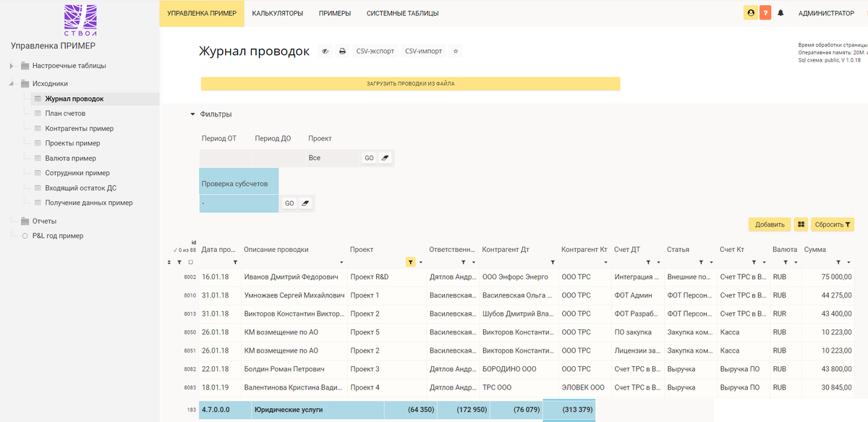Image resolution: width=868 pixels, height=422 pixels.
Task: Click the СТВОЛ logo
Action: [80, 20]
